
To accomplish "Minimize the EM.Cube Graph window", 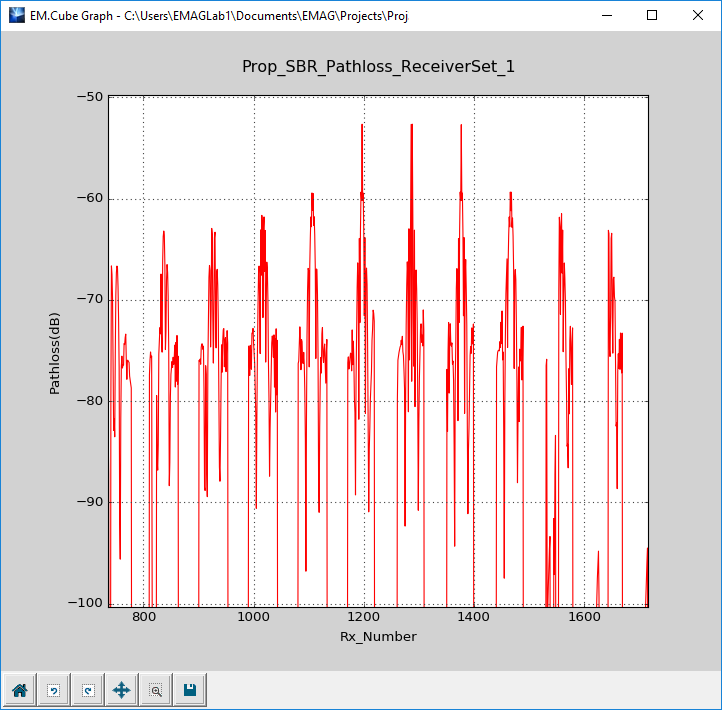I will [x=606, y=16].
